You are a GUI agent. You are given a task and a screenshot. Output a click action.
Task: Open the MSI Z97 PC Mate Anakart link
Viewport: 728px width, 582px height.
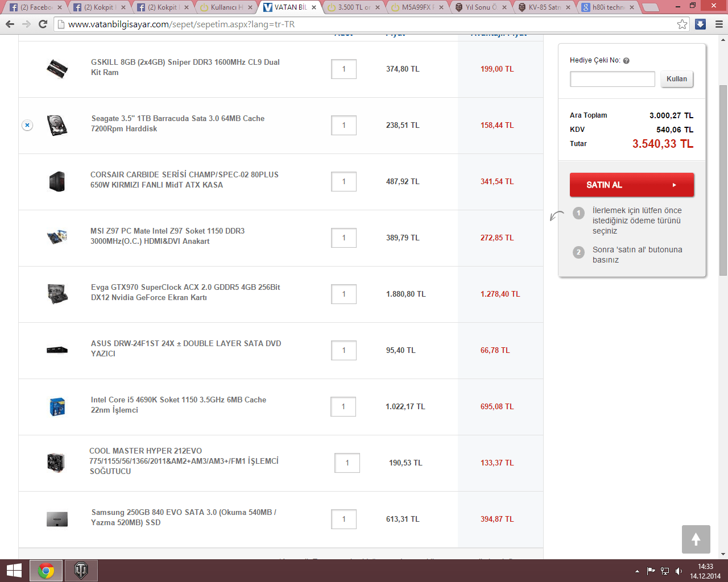point(168,236)
